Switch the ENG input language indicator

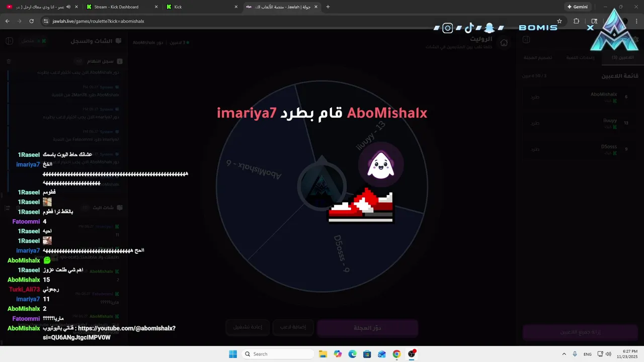[x=587, y=354]
